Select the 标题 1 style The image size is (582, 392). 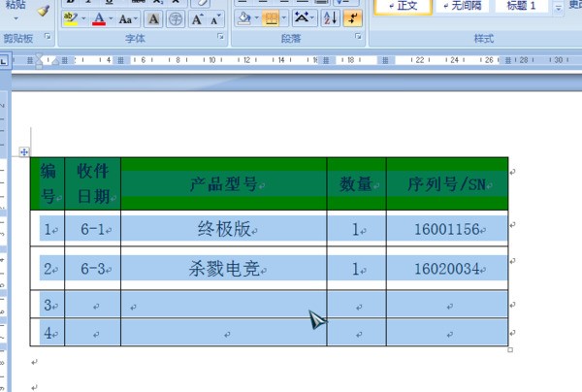point(521,6)
